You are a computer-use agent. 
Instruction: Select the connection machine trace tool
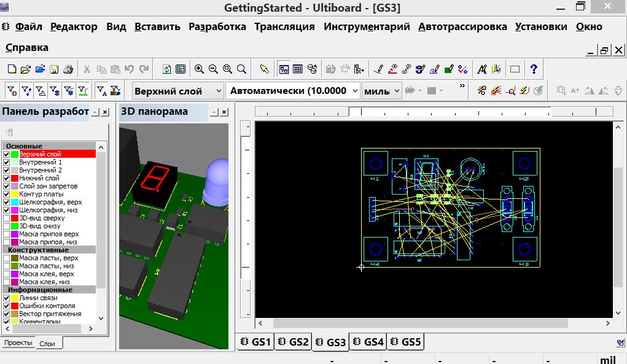[x=407, y=69]
